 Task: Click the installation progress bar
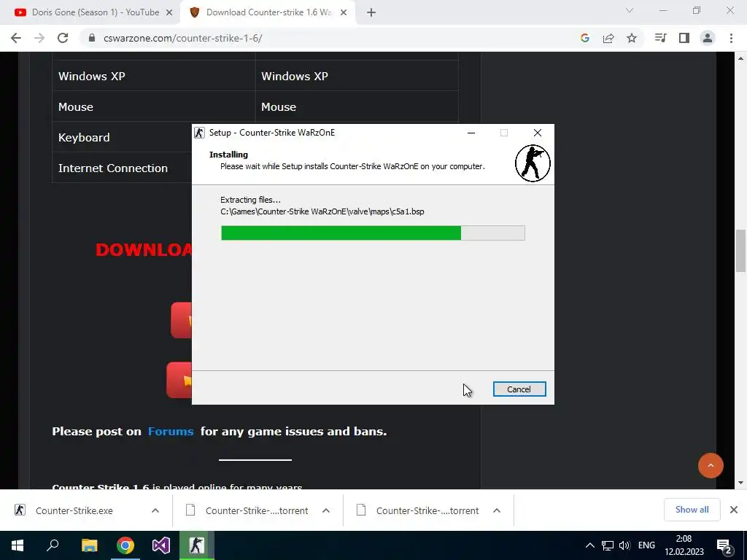click(x=373, y=233)
